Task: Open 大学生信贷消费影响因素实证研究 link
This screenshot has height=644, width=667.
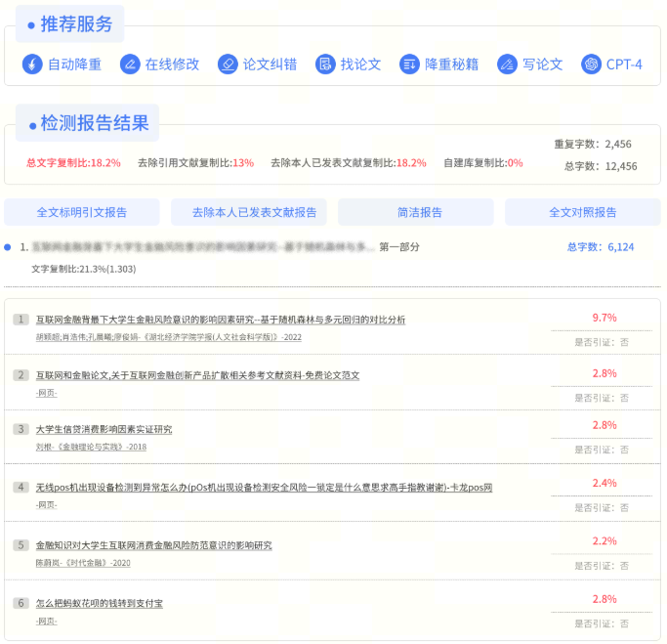Action: [104, 429]
